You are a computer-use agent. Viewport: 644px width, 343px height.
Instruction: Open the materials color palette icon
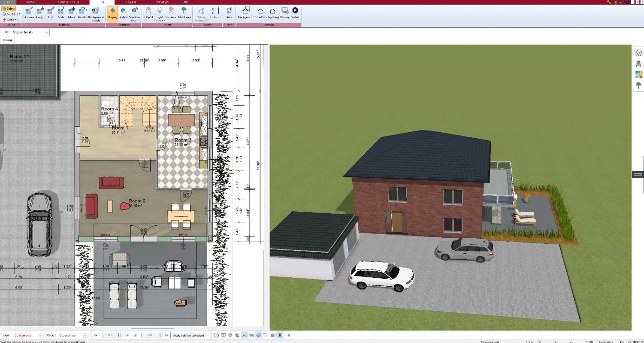tap(638, 74)
